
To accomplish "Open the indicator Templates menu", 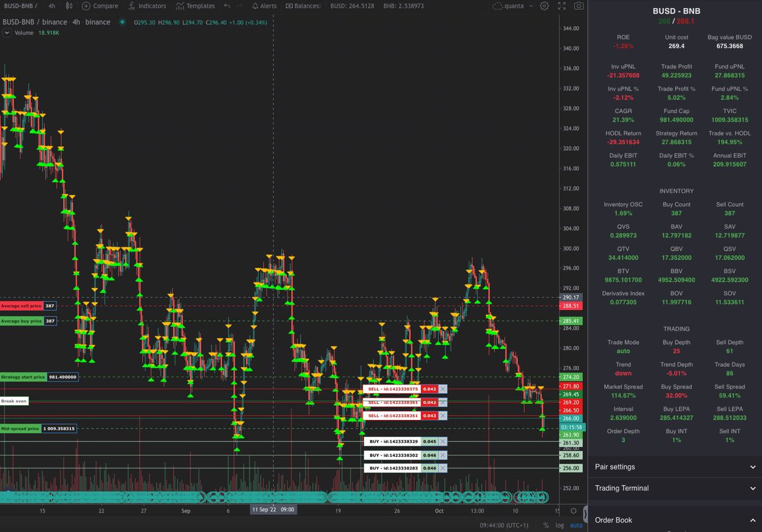I will click(195, 6).
